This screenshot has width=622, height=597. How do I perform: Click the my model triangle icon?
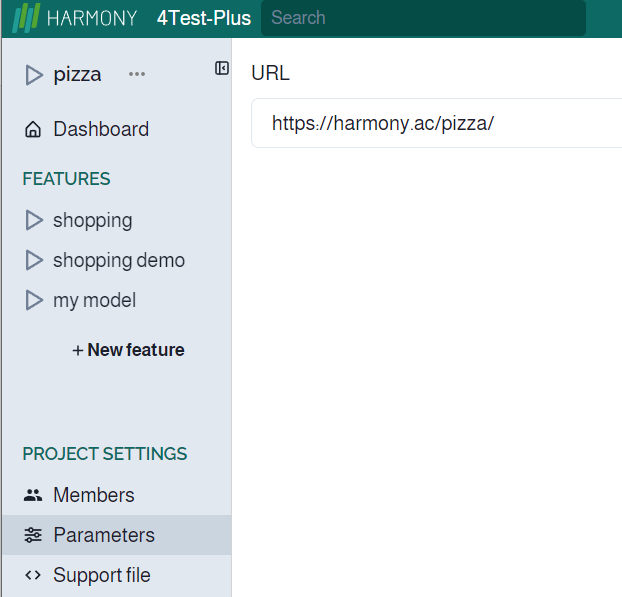pyautogui.click(x=34, y=300)
